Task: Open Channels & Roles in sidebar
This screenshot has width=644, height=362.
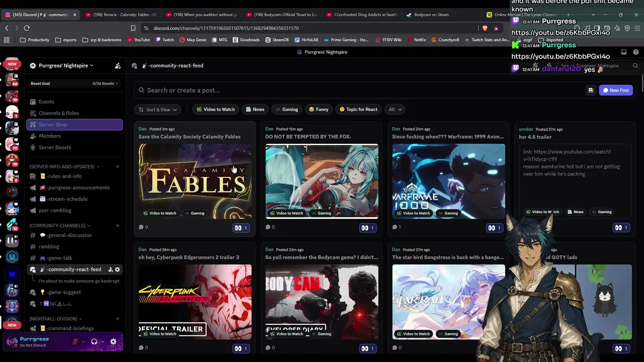Action: [x=74, y=113]
